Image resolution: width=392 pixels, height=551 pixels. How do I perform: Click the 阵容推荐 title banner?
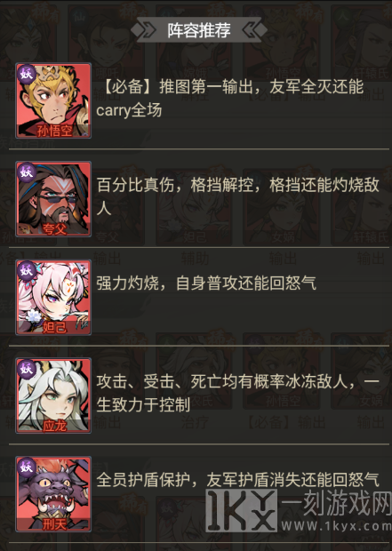tap(199, 30)
